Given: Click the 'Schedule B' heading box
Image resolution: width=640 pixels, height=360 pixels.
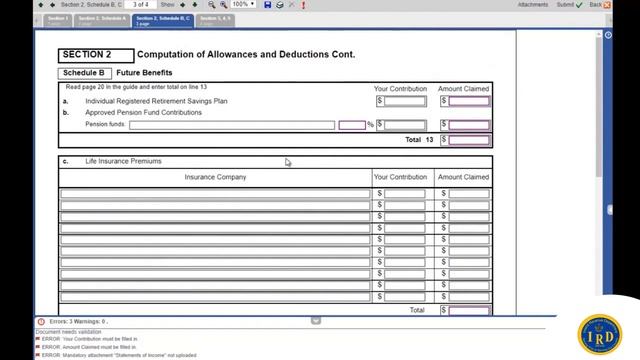Looking at the screenshot, I should [x=84, y=73].
